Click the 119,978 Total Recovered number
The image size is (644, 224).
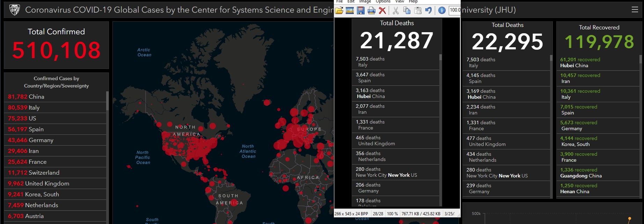click(x=599, y=42)
